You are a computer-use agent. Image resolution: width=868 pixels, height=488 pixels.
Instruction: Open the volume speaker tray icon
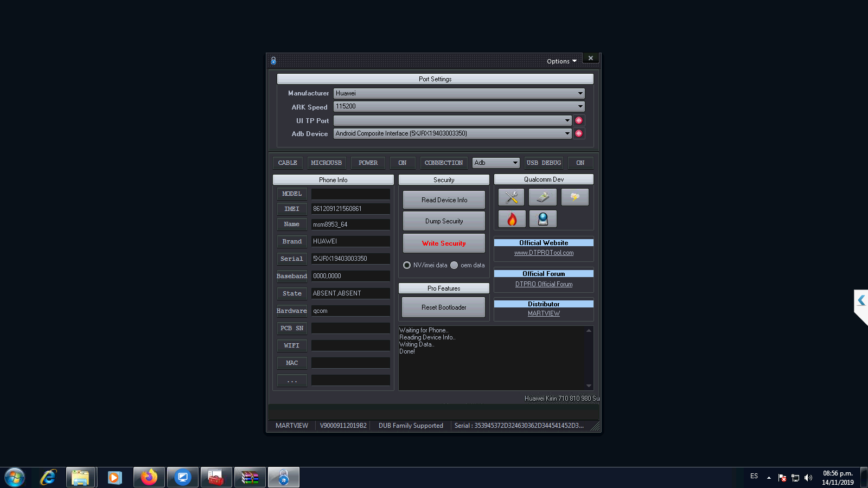pos(808,478)
